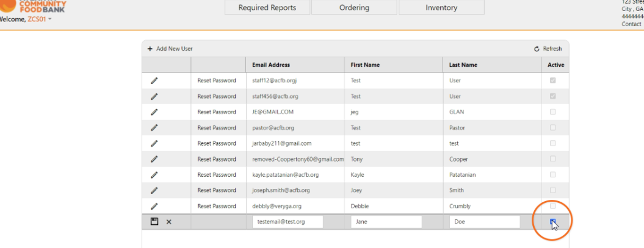644x248 pixels.
Task: Toggle Active checkbox for JE@GMAIL.COM user
Action: tap(552, 112)
